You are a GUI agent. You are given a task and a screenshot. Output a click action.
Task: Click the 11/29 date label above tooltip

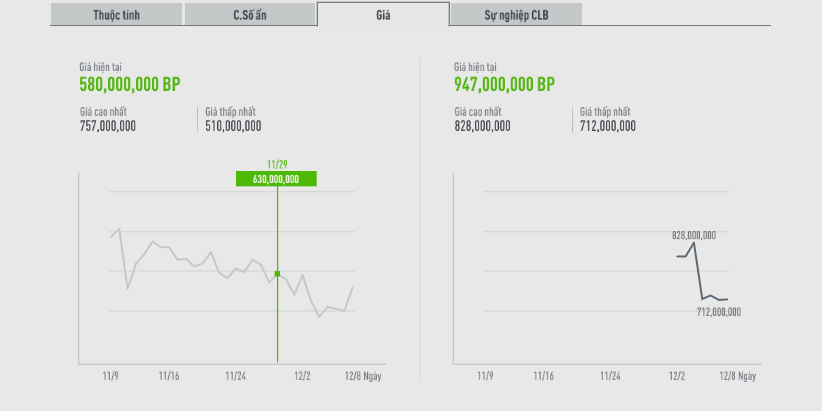[x=277, y=164]
